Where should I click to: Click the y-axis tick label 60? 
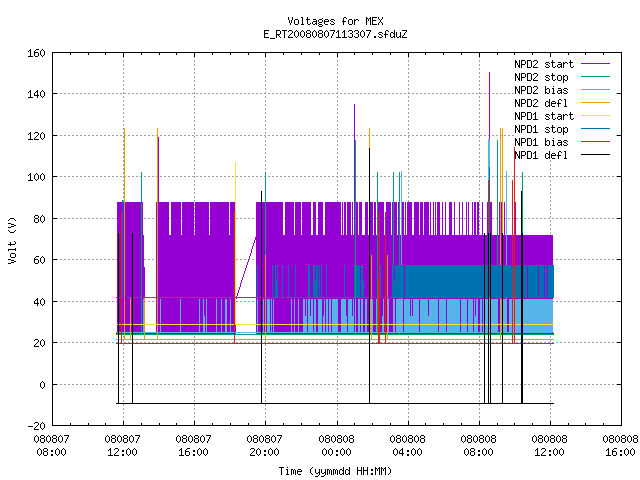click(39, 260)
